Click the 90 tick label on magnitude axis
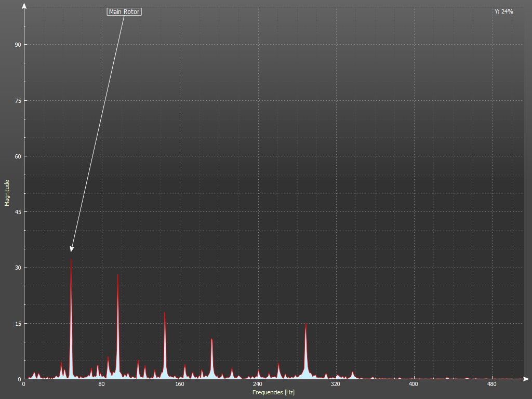Image resolution: width=532 pixels, height=399 pixels. coord(18,45)
